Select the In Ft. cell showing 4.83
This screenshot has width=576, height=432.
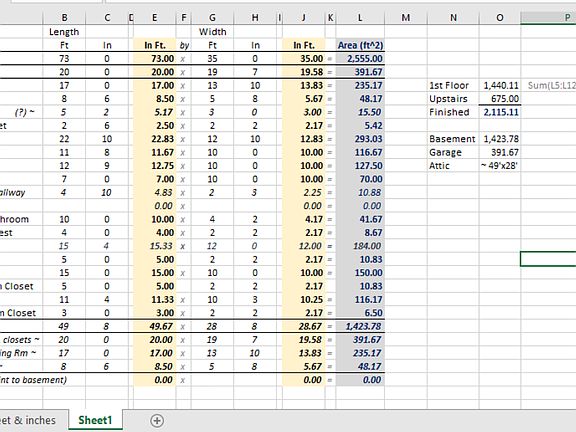pyautogui.click(x=155, y=192)
